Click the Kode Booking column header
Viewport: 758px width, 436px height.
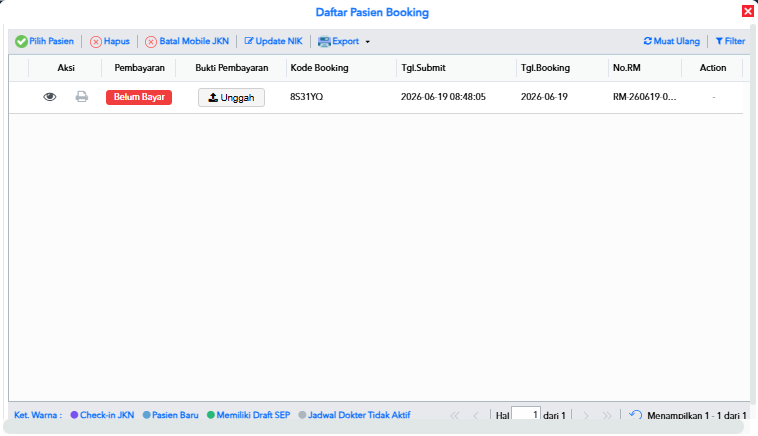pyautogui.click(x=341, y=68)
